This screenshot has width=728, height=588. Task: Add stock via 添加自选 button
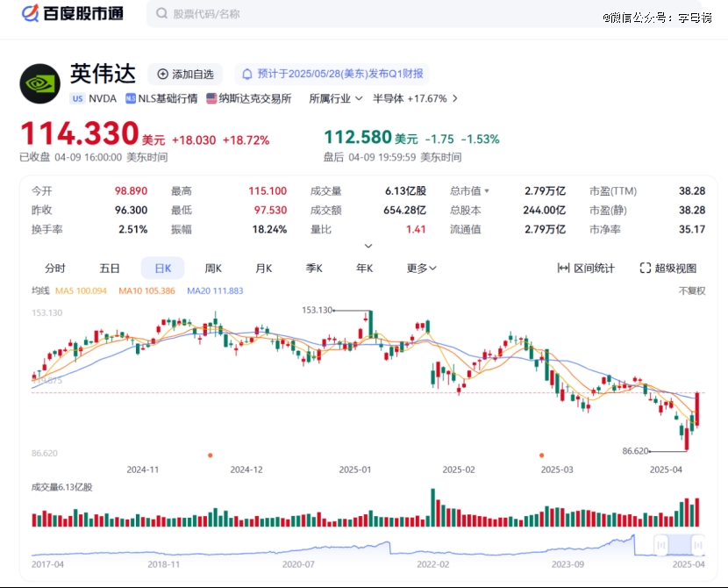185,74
